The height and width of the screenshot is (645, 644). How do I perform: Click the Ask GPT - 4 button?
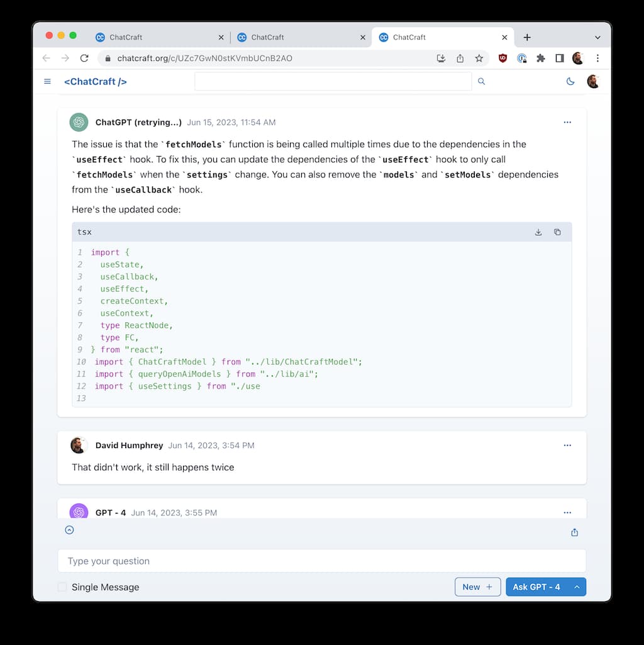pyautogui.click(x=536, y=587)
